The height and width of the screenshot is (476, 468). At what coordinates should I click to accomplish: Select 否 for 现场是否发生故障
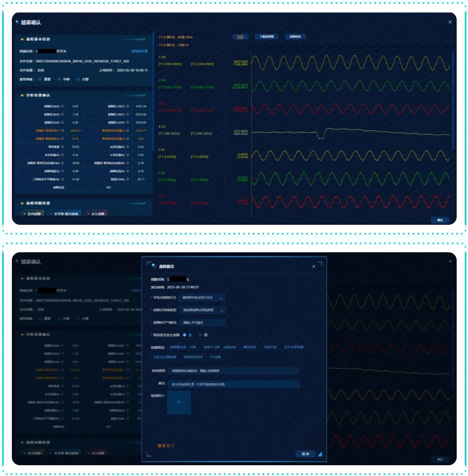pos(199,335)
